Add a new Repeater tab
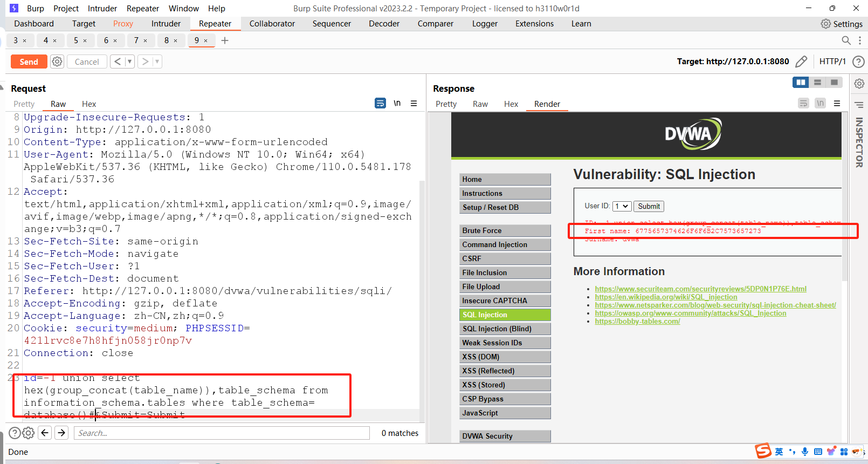Screen dimensions: 868x464 click(225, 40)
